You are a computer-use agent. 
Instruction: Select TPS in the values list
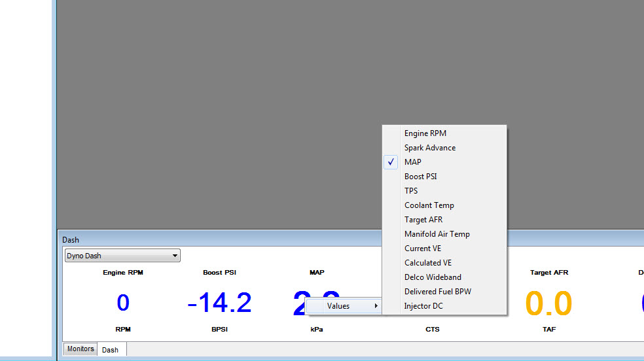(x=444, y=191)
